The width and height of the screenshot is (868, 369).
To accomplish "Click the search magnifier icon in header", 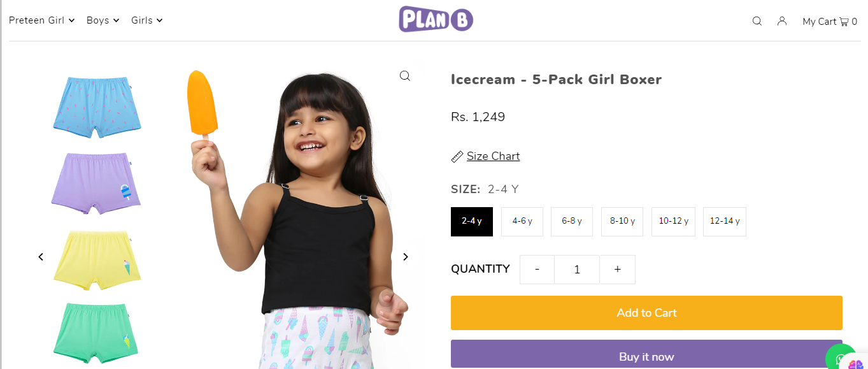I will (x=757, y=21).
